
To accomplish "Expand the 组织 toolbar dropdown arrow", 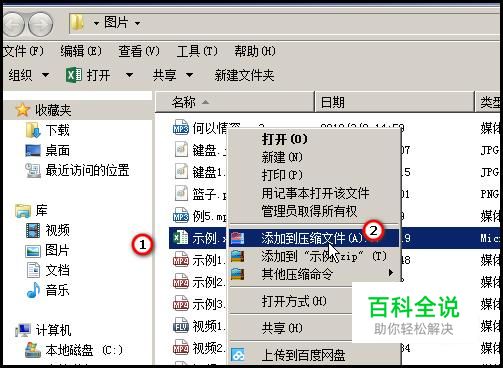I will (45, 75).
